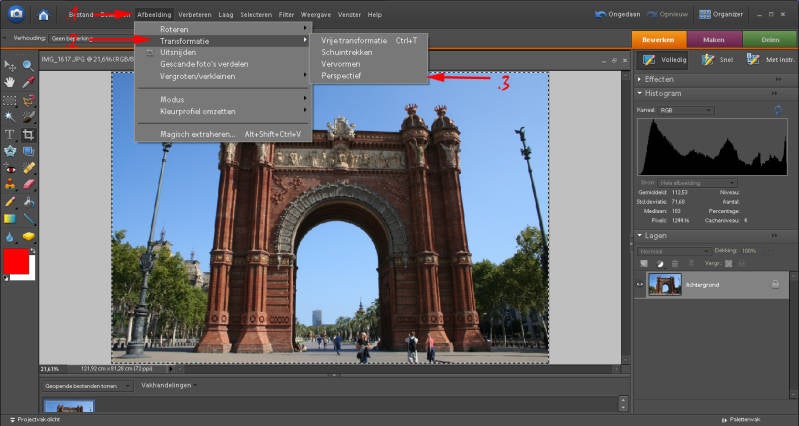Select the Achtergrond layer thumbnail
Viewport: 799px width, 426px height.
[665, 284]
